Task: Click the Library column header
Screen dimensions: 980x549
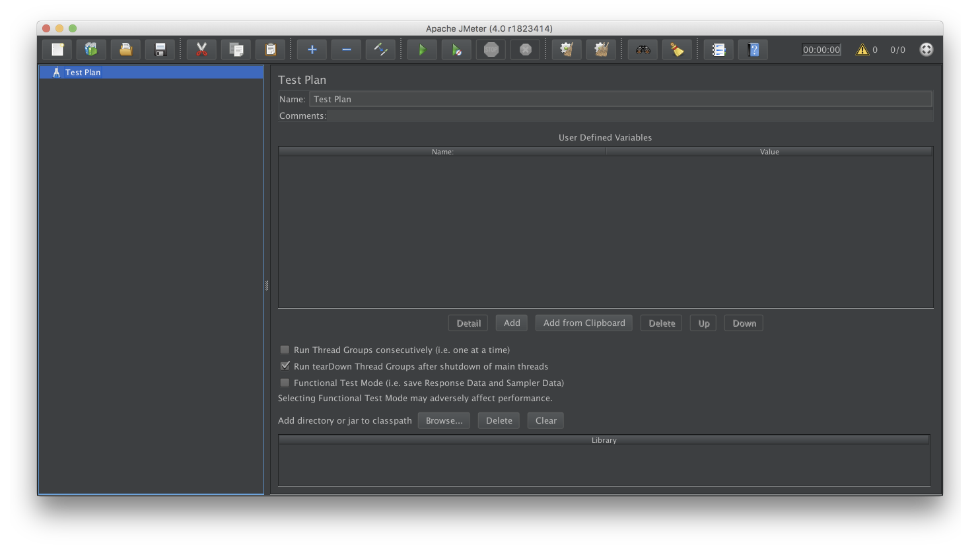Action: point(604,440)
